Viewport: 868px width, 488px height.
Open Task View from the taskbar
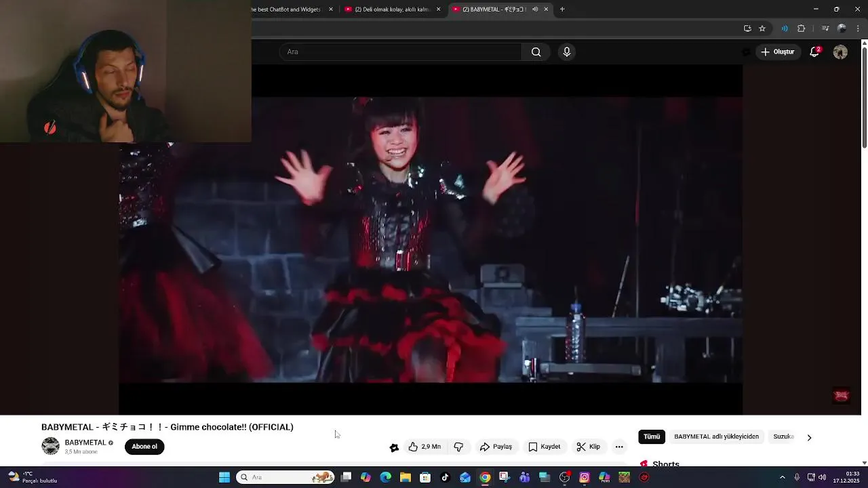coord(347,477)
